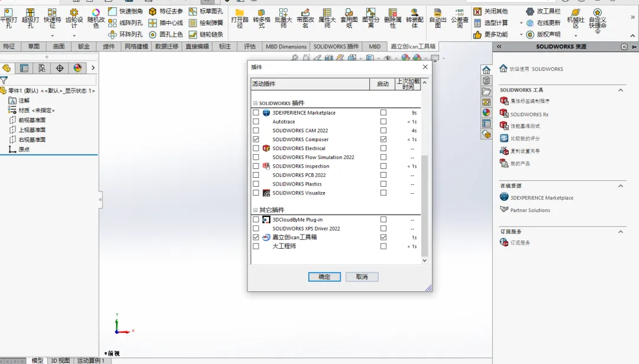This screenshot has width=639, height=364.
Task: Check the SOLIDWORKS Visualize startup checkbox
Action: click(383, 193)
